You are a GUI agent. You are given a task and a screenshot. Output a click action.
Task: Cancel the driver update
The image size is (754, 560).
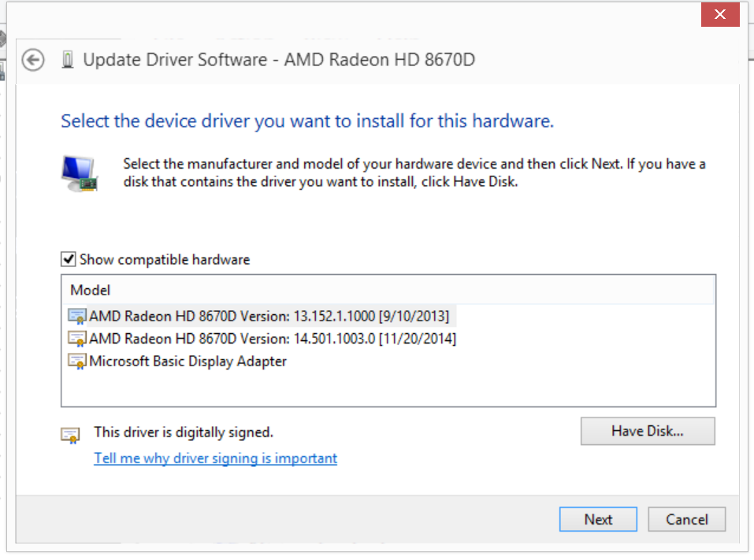687,519
